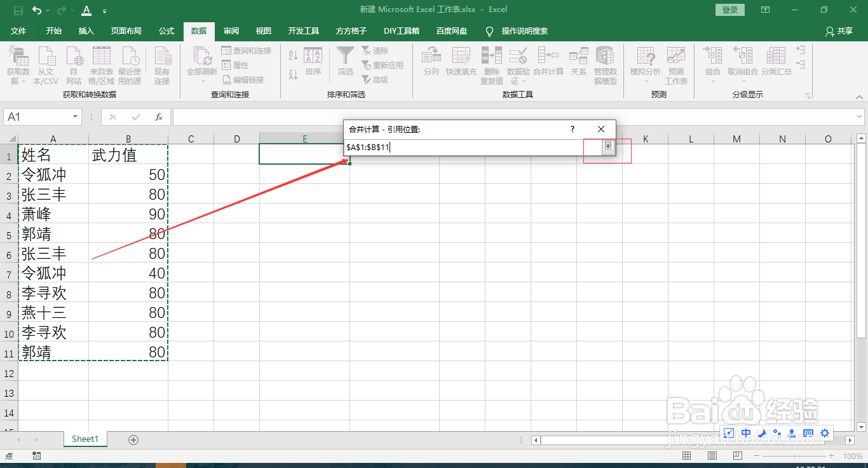This screenshot has height=468, width=868.
Task: Click the 排序 (Sort) icon
Action: [x=313, y=64]
